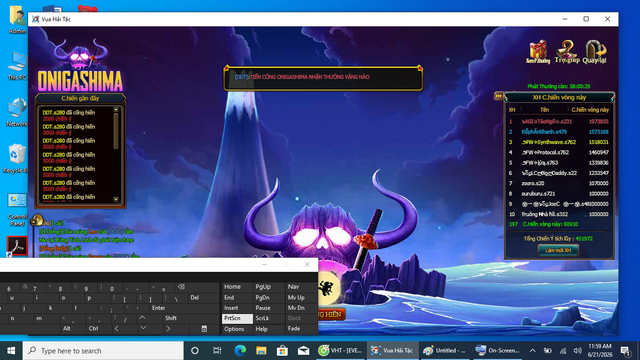
Task: Open the Windows Start menu
Action: (x=11, y=351)
